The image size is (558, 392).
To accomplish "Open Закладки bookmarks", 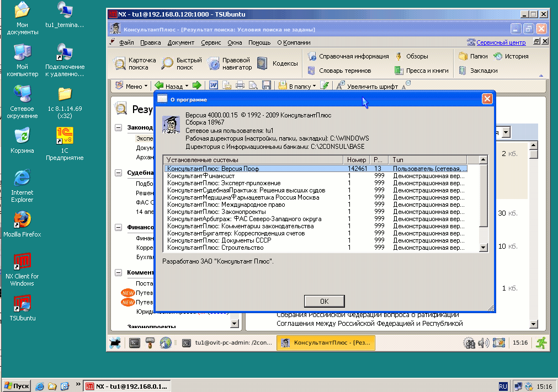I will tap(479, 71).
